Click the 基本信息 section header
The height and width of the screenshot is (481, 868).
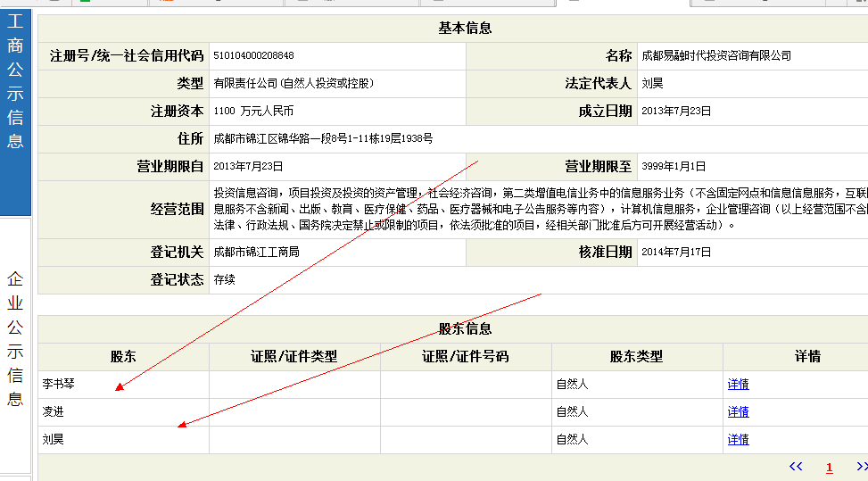coord(464,28)
